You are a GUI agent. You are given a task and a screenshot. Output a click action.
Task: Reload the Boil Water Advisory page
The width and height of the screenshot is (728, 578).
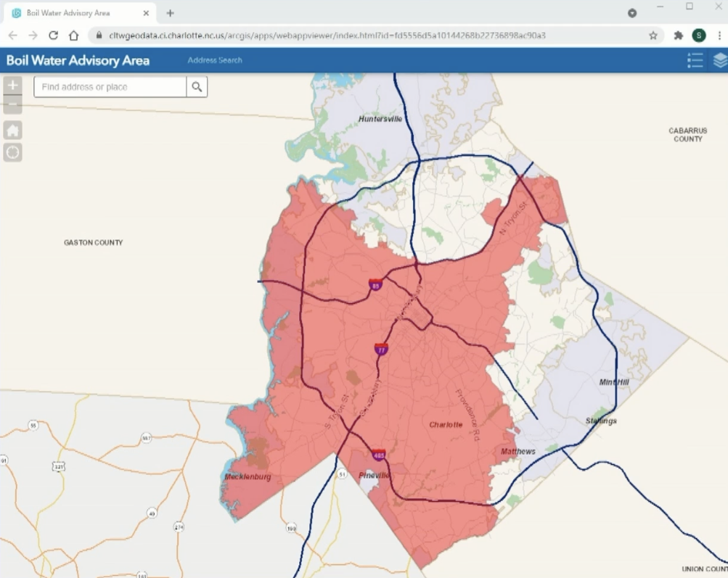tap(53, 36)
